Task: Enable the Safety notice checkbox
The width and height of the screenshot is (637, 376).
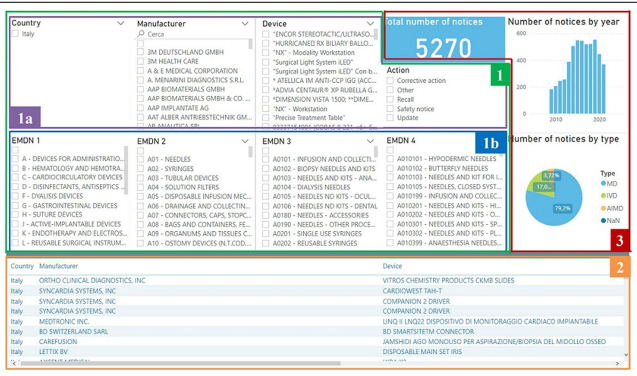Action: tap(390, 108)
